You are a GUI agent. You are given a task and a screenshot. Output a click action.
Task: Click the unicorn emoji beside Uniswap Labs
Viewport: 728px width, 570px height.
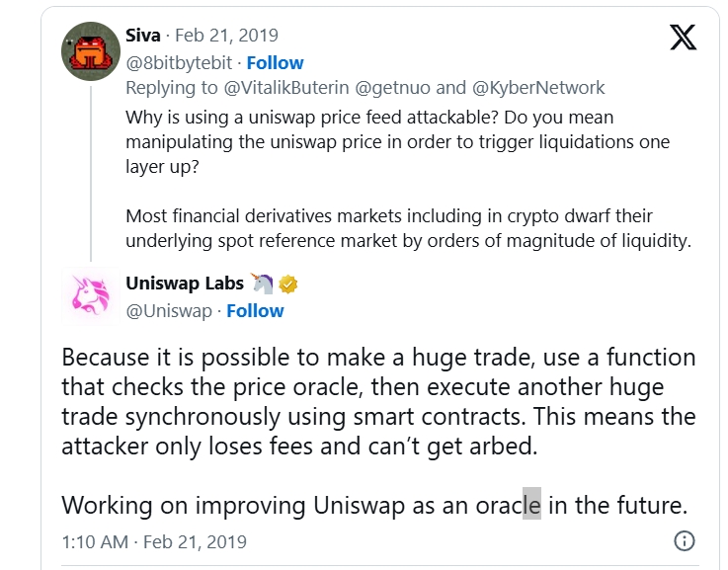click(263, 284)
